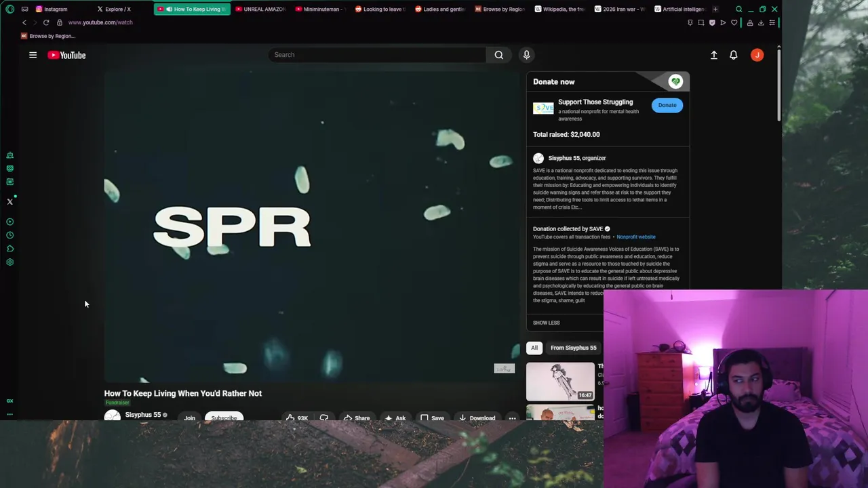868x488 pixels.
Task: Open the YouTube upload/create icon
Action: pyautogui.click(x=714, y=55)
